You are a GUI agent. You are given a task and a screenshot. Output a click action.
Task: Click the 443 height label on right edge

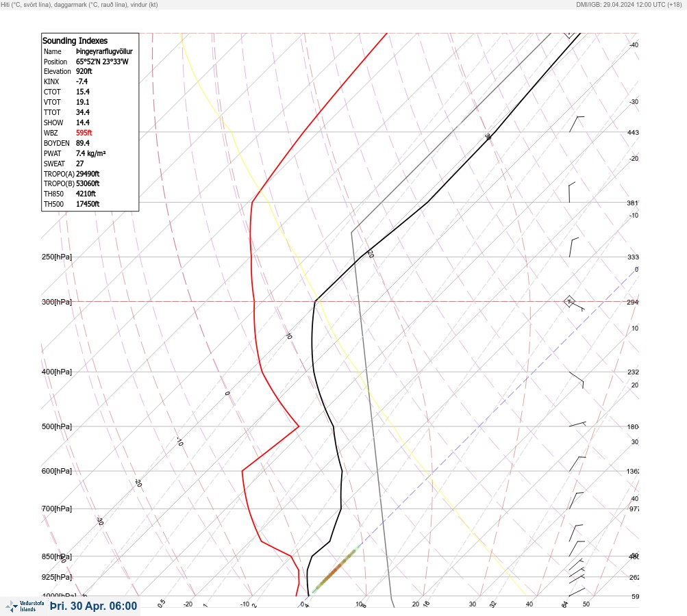tap(633, 132)
